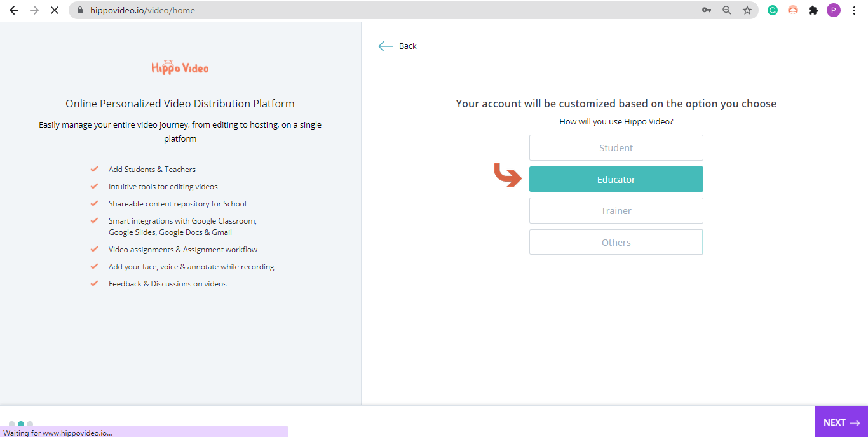
Task: Select the Student option
Action: [616, 147]
